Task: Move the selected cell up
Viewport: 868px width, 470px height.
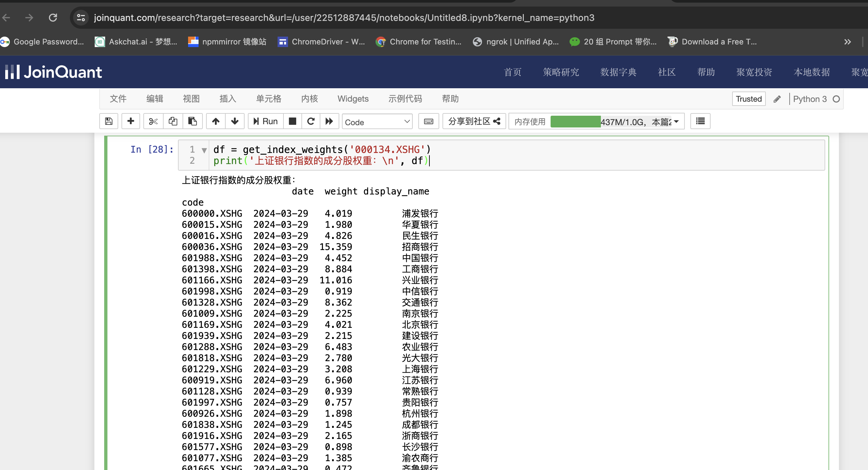Action: coord(216,121)
